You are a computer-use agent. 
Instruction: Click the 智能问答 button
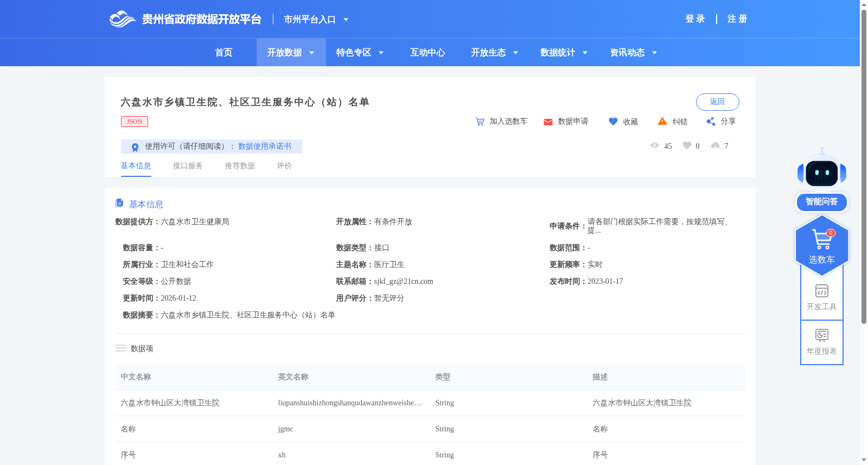coord(822,202)
